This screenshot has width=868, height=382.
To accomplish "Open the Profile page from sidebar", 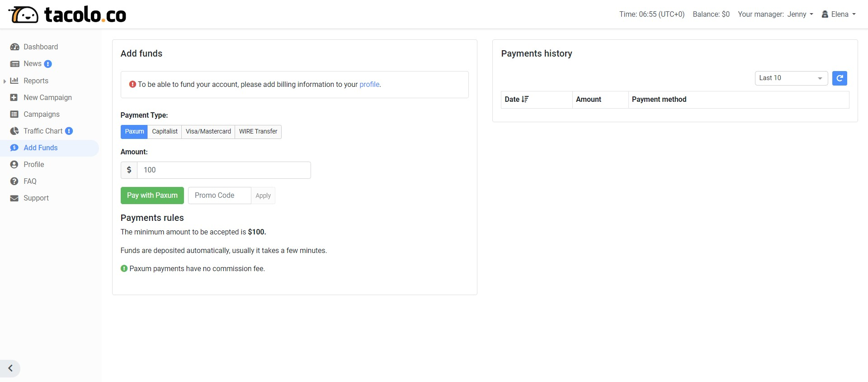I will click(x=33, y=165).
